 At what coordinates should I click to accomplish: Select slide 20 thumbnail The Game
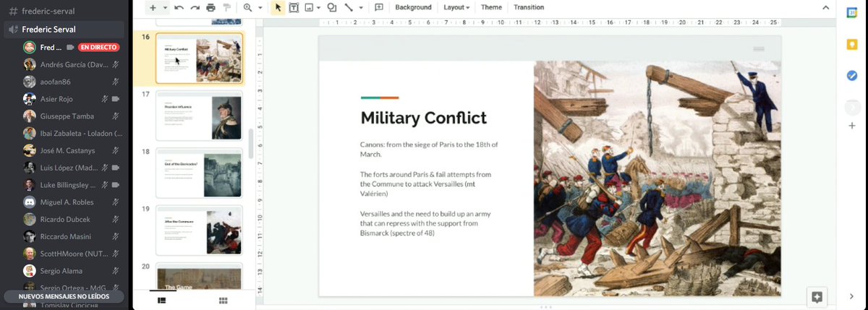(199, 276)
